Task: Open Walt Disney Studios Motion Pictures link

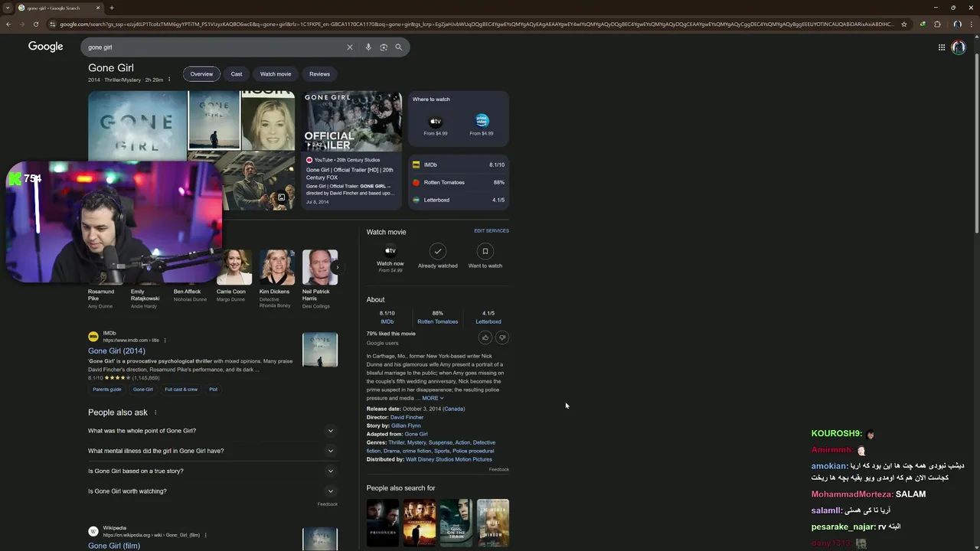Action: pos(449,459)
